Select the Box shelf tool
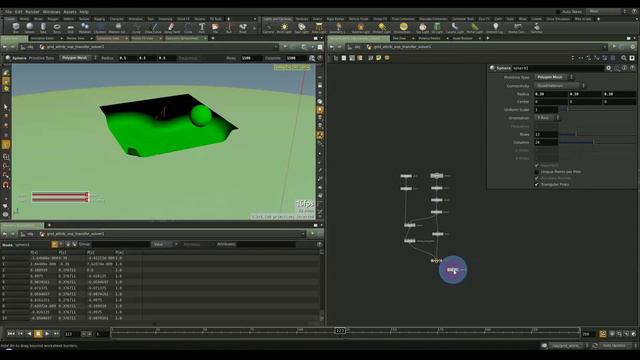Viewport: 640px width, 360px height. [16, 28]
